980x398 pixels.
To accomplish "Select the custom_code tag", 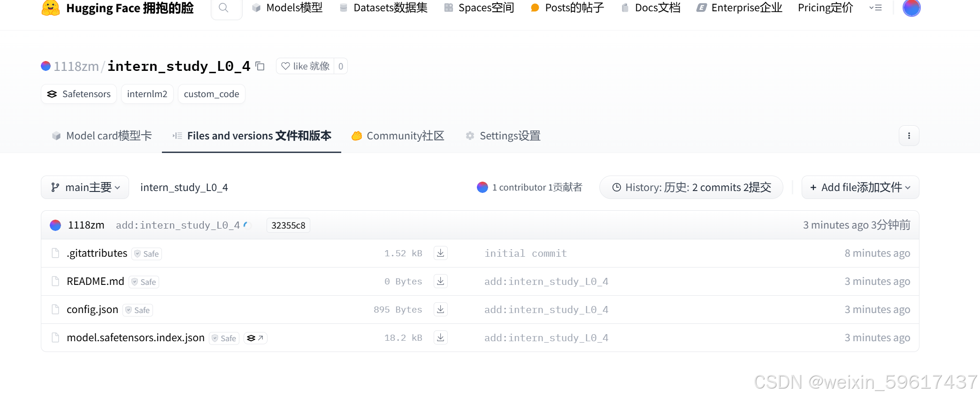I will [212, 94].
